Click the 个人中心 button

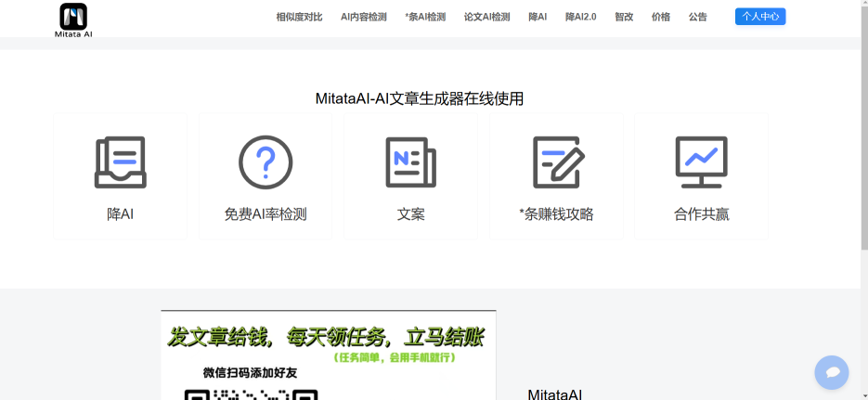point(760,17)
